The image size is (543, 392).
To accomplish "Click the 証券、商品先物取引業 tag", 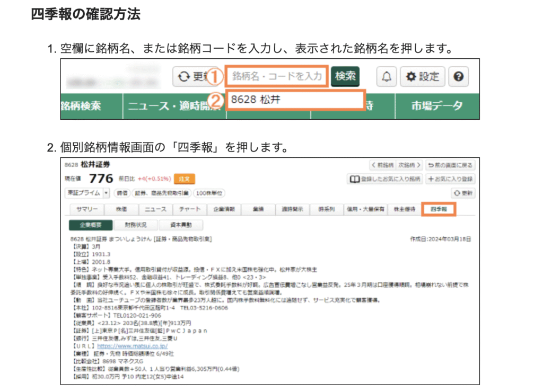I will 162,193.
